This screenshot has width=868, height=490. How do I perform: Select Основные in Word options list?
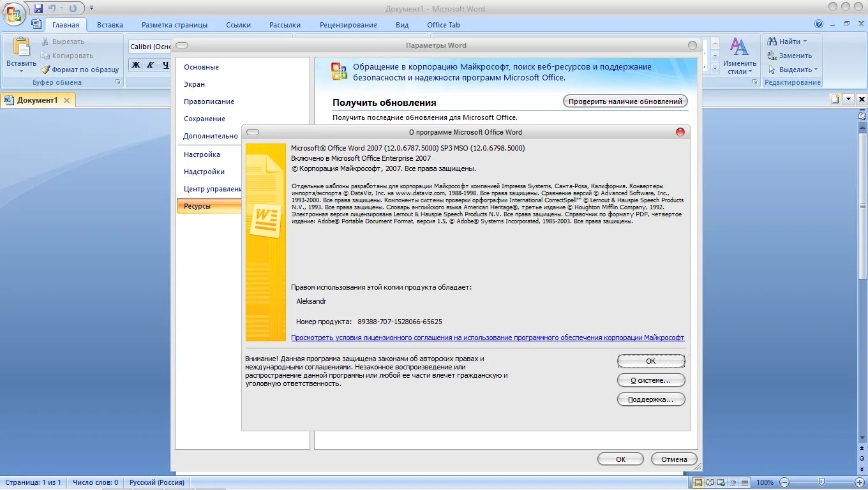(x=202, y=67)
